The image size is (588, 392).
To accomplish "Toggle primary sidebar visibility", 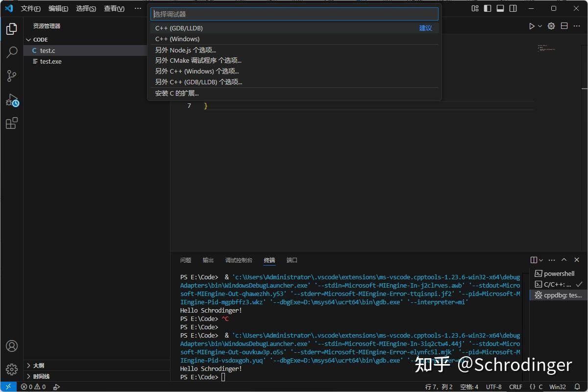I will (x=487, y=8).
